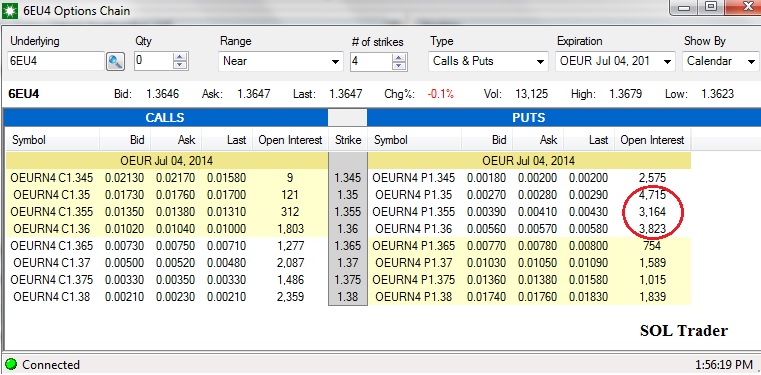Open the Type dropdown Calls & Puts
761x375 pixels.
pos(488,62)
